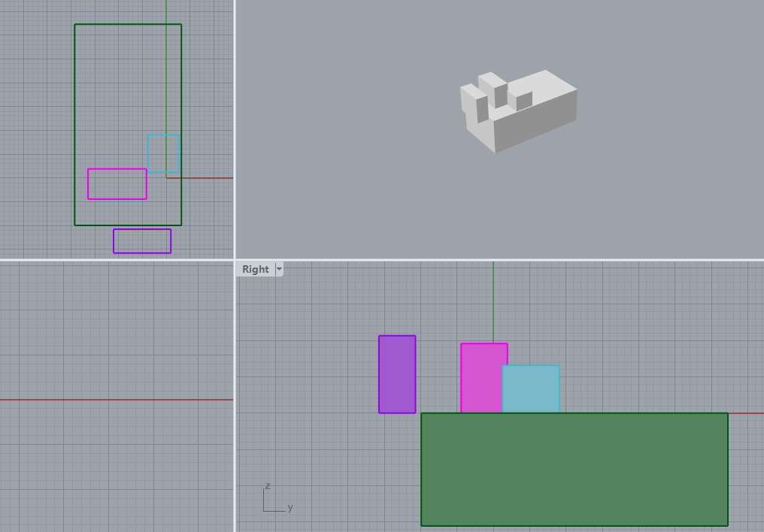This screenshot has width=764, height=532.
Task: Select the large green box in Right view
Action: pos(574,470)
